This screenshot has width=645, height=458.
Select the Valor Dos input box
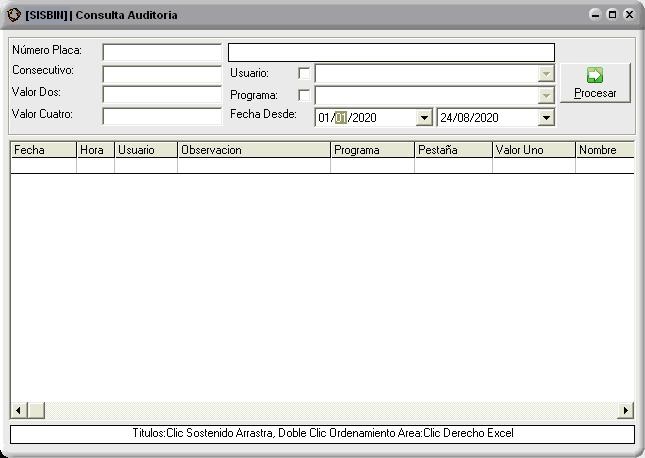coord(161,95)
